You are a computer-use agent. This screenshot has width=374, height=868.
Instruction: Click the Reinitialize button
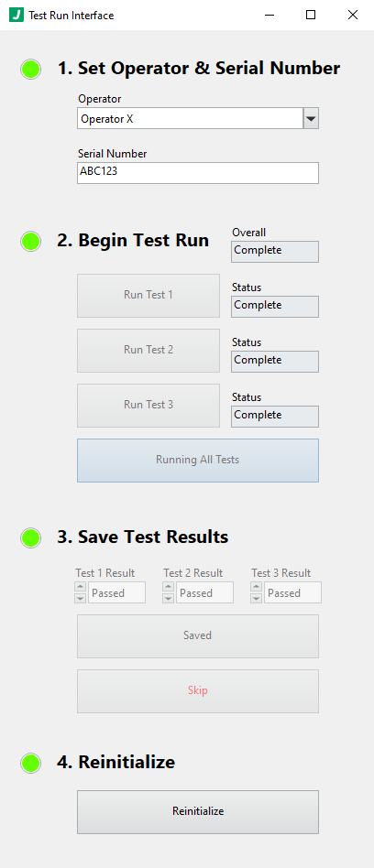[198, 812]
